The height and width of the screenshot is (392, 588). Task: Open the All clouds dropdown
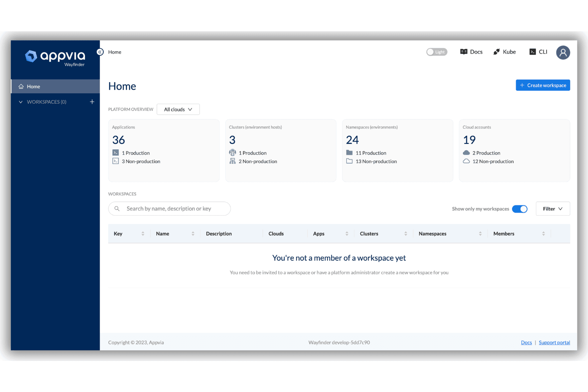pyautogui.click(x=178, y=109)
